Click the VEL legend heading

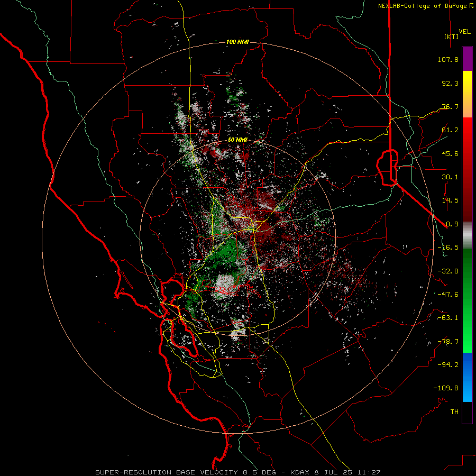[464, 32]
